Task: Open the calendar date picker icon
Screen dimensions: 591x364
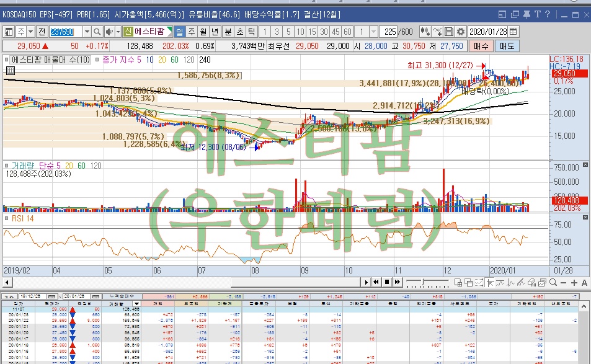Action: coord(513,32)
